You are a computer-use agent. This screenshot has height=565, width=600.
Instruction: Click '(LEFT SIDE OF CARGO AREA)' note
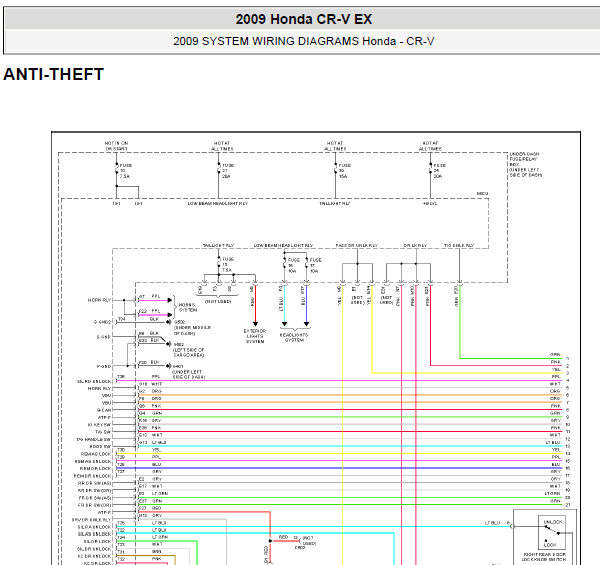pyautogui.click(x=189, y=352)
